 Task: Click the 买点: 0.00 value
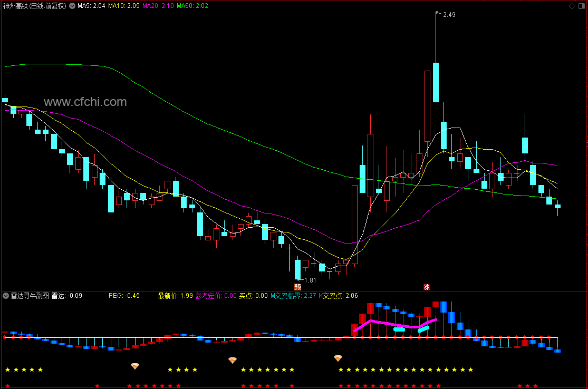click(x=254, y=296)
